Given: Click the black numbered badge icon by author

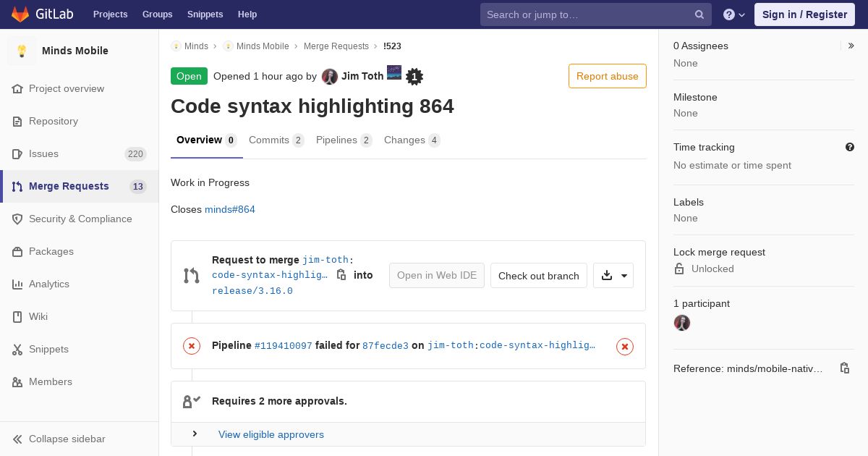Looking at the screenshot, I should pyautogui.click(x=414, y=77).
